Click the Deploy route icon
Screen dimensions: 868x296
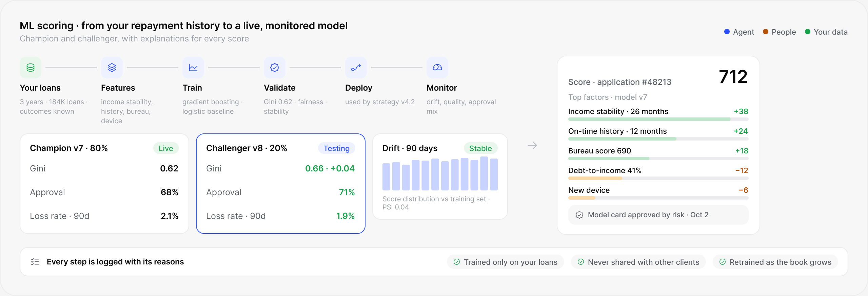pyautogui.click(x=356, y=68)
